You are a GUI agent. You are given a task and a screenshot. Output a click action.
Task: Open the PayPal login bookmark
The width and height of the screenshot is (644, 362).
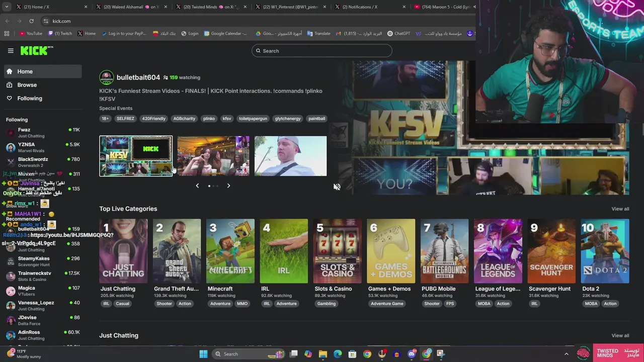[124, 34]
